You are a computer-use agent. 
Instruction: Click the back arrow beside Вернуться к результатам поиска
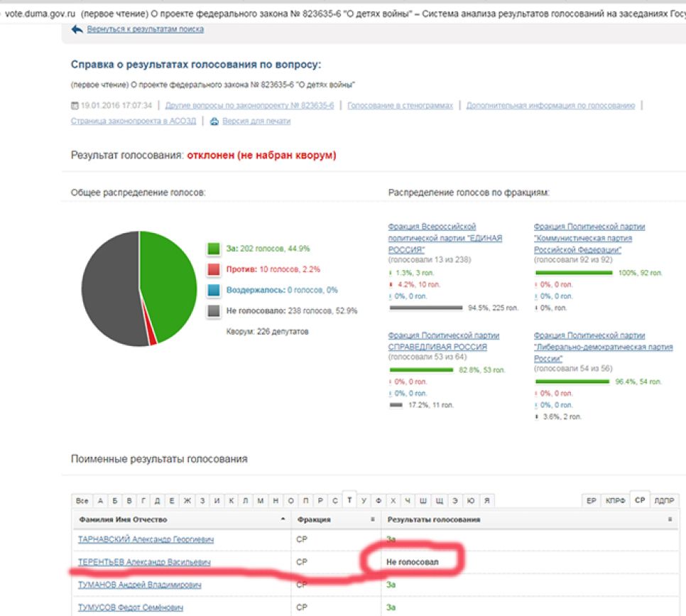[77, 28]
